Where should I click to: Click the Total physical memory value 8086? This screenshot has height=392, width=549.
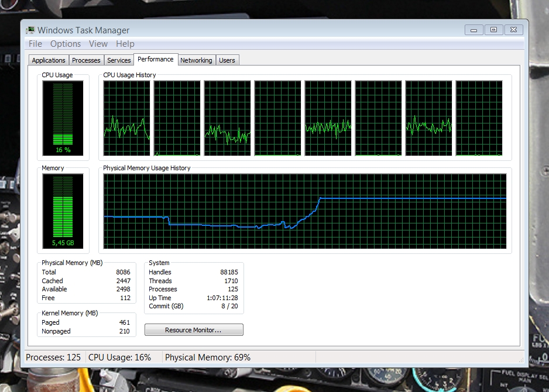coord(123,272)
